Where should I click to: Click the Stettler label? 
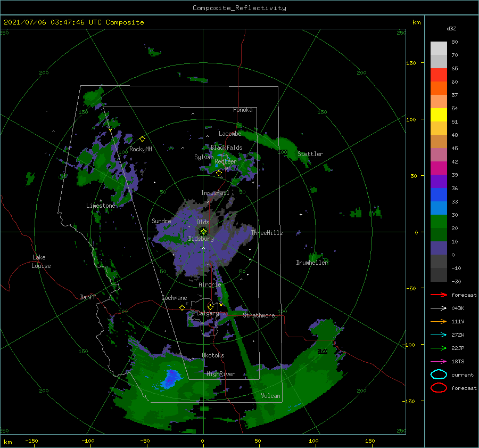click(x=310, y=154)
